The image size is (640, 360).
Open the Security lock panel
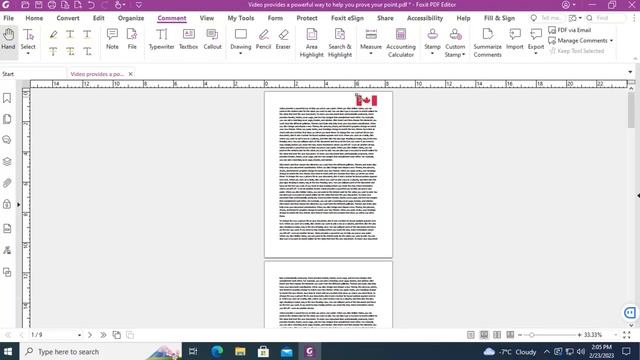coord(7,204)
